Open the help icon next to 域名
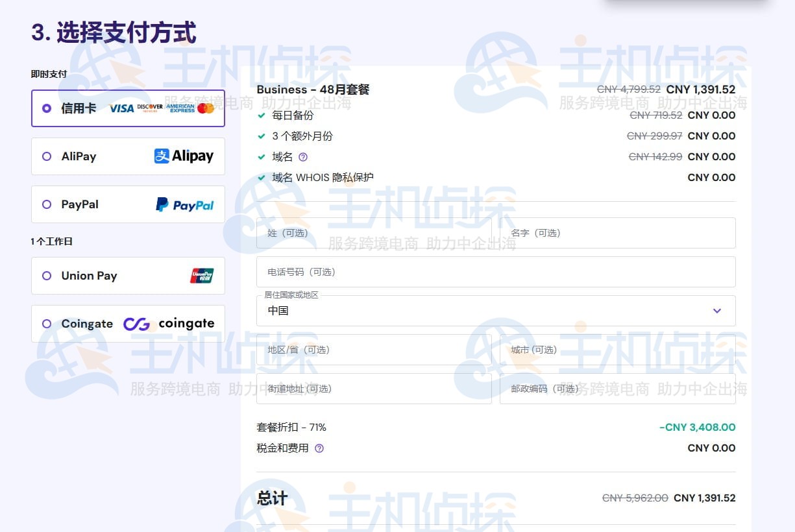The height and width of the screenshot is (532, 795). [302, 157]
